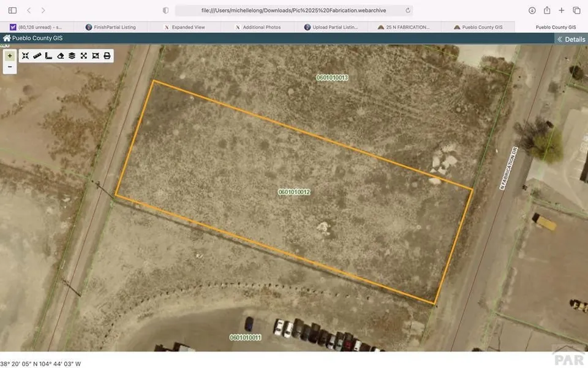Activate the ruler measure tool
The image size is (588, 368).
pos(37,56)
